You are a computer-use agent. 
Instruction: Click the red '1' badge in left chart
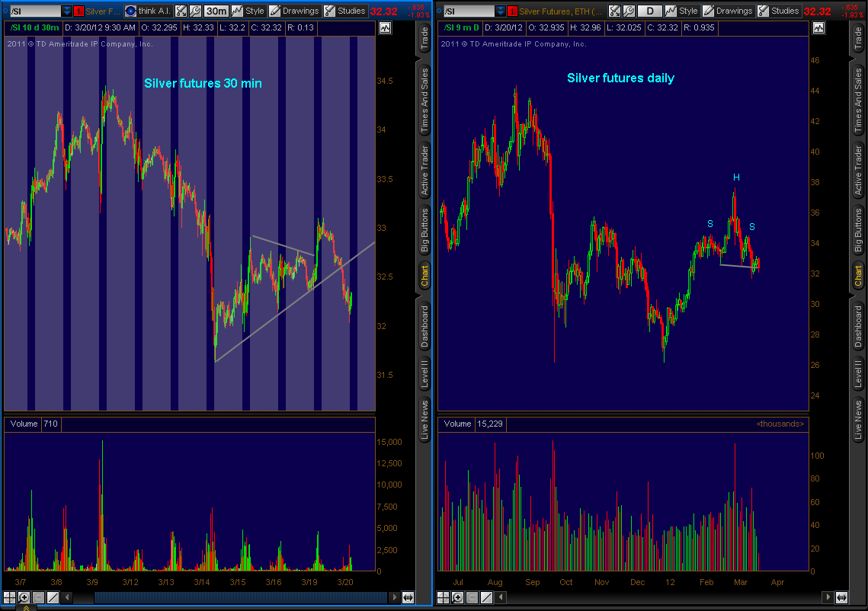[x=78, y=11]
